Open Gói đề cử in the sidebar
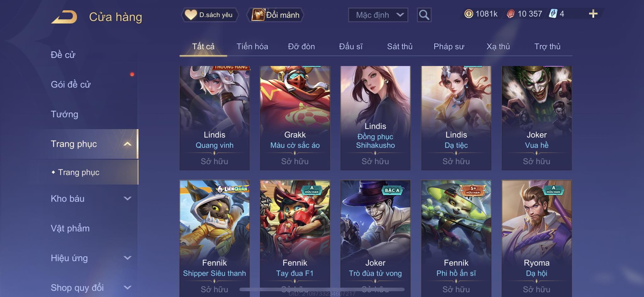The width and height of the screenshot is (644, 297). point(71,84)
